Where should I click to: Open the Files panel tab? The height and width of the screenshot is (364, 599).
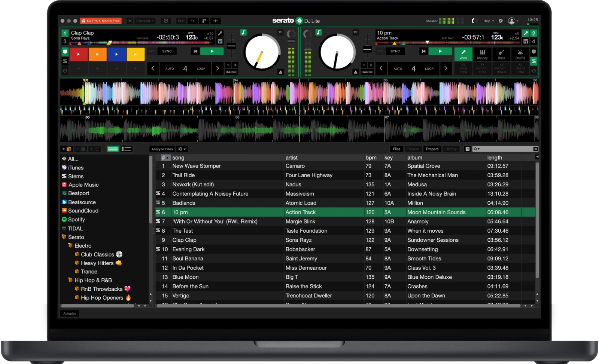pos(396,149)
